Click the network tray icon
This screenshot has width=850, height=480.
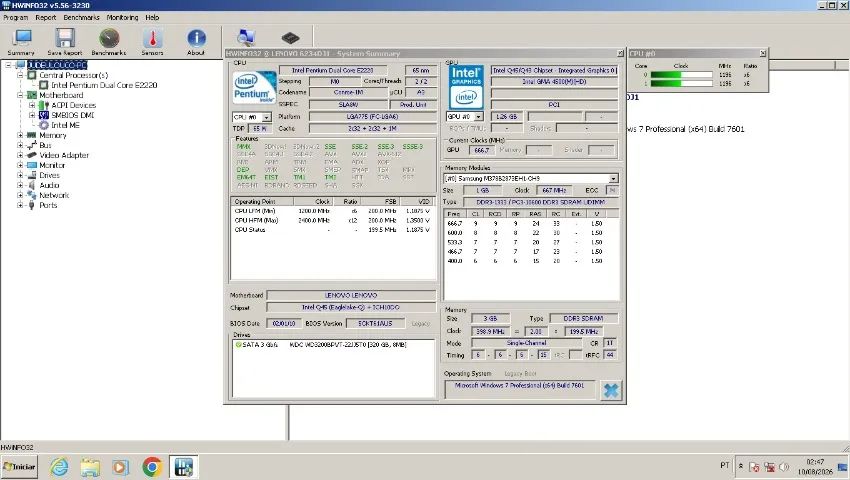point(769,467)
